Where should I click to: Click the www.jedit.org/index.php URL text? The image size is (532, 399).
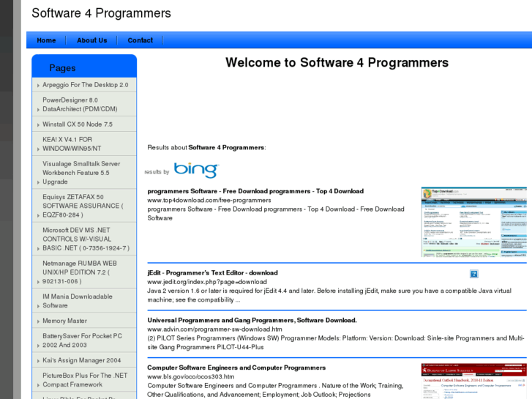point(207,282)
